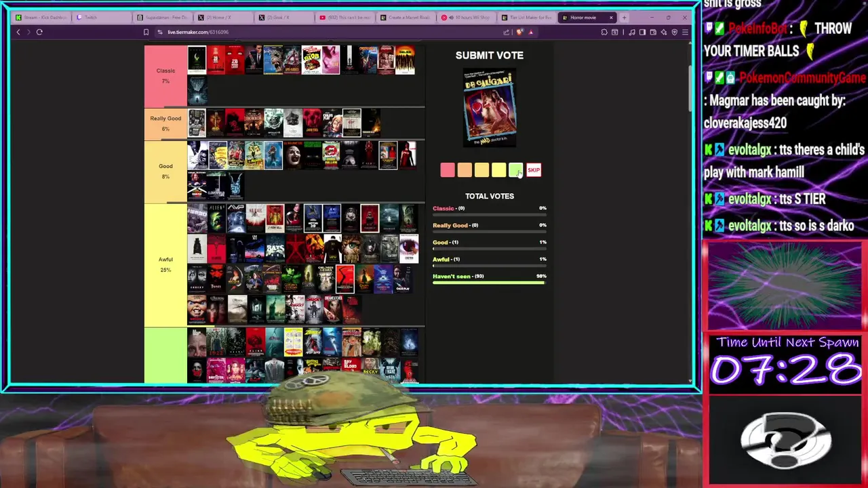Image resolution: width=868 pixels, height=488 pixels.
Task: Bookmark this page from the address bar
Action: point(146,32)
